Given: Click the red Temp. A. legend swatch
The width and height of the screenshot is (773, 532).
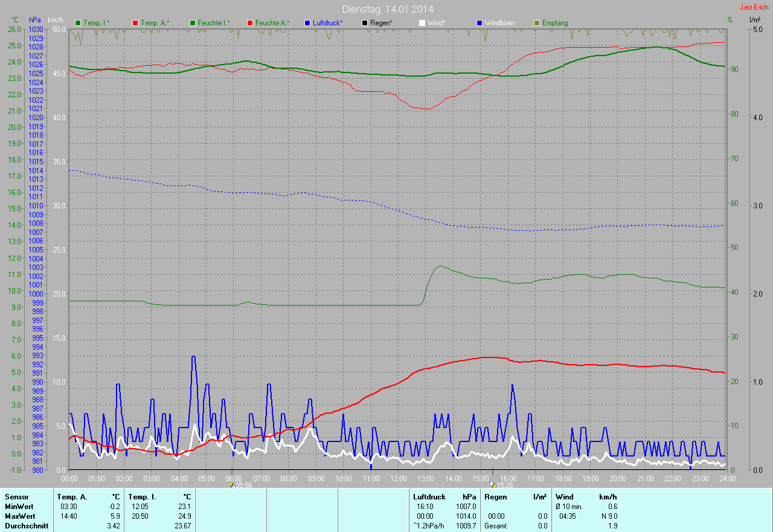Looking at the screenshot, I should (x=135, y=23).
